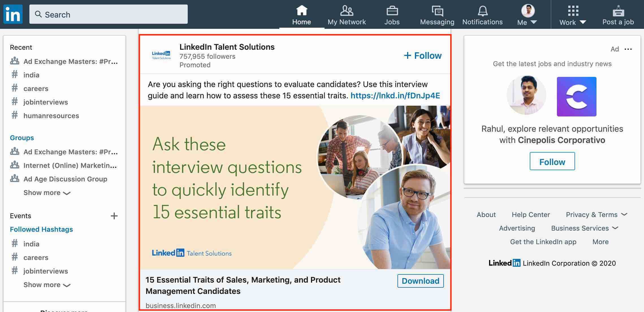Expand Show more under Groups
The image size is (644, 312).
[x=47, y=193]
